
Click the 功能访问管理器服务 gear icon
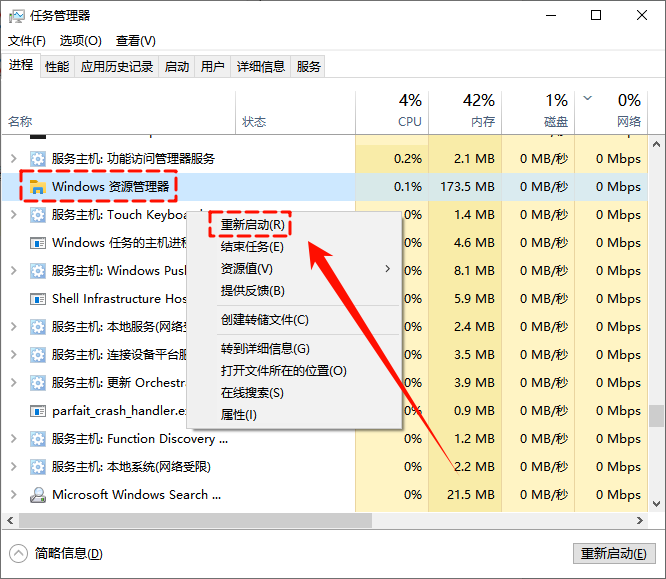point(38,158)
